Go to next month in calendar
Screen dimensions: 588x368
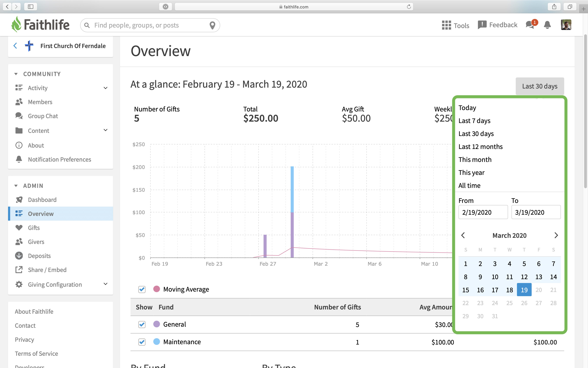coord(556,235)
